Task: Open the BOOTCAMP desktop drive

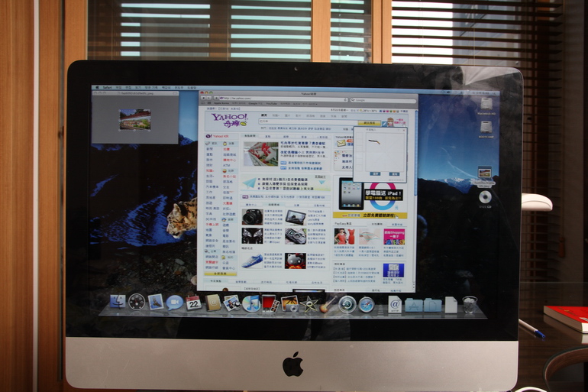Action: coord(486,128)
